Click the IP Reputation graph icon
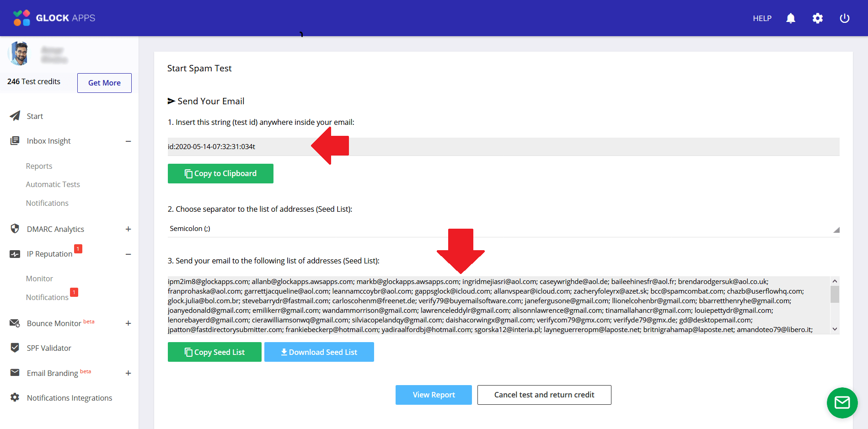The height and width of the screenshot is (429, 868). [15, 253]
